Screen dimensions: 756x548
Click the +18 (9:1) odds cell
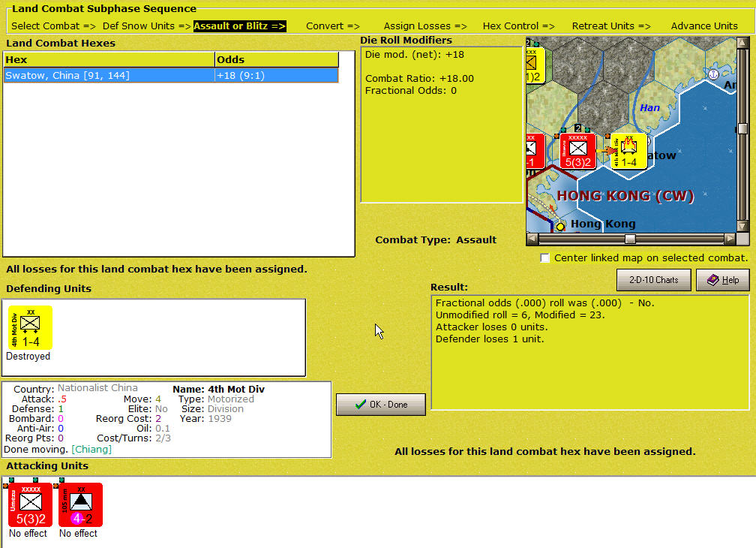click(276, 75)
